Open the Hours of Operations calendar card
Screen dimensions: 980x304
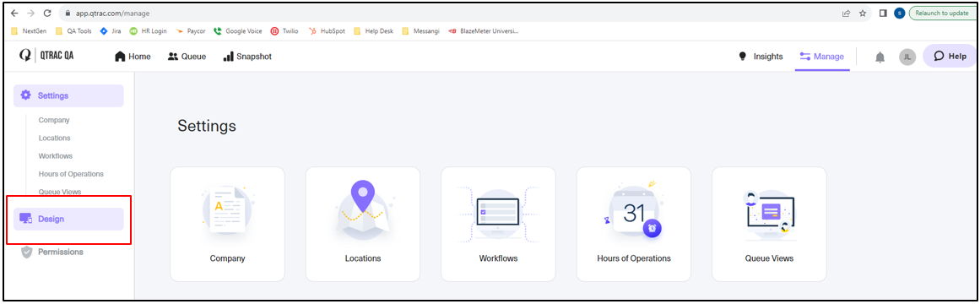634,224
